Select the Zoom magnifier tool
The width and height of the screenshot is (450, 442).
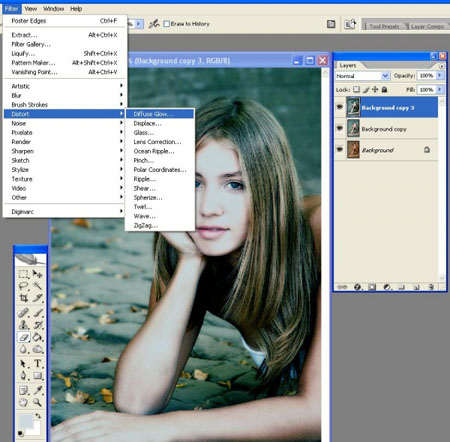coord(37,402)
